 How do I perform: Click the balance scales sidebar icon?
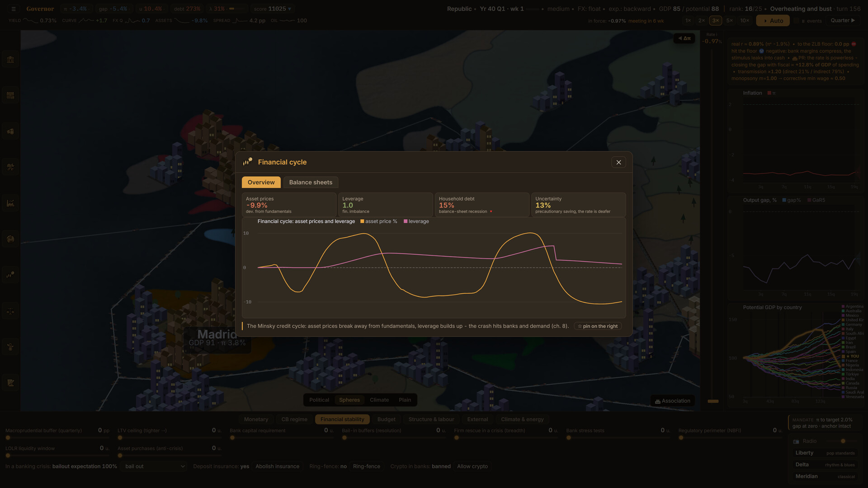[10, 311]
